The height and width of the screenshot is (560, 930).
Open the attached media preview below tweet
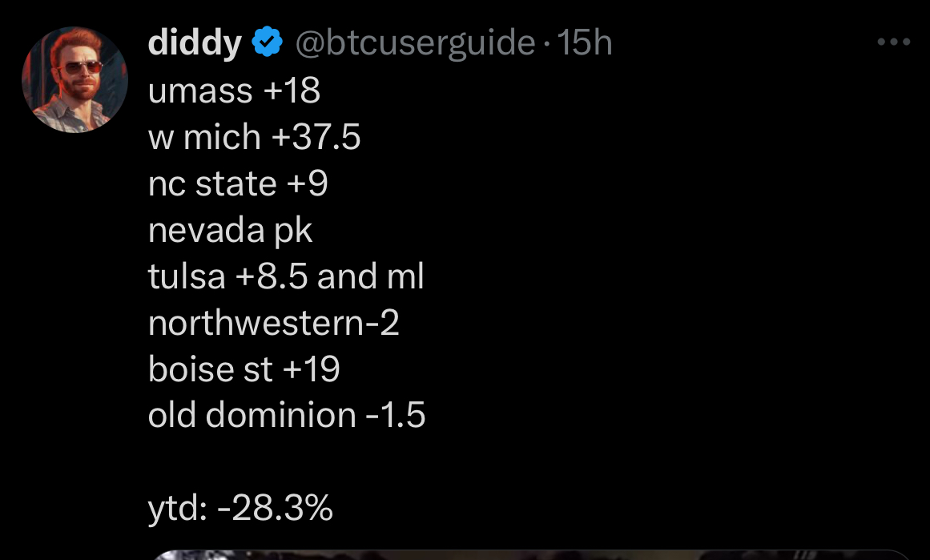pyautogui.click(x=529, y=554)
